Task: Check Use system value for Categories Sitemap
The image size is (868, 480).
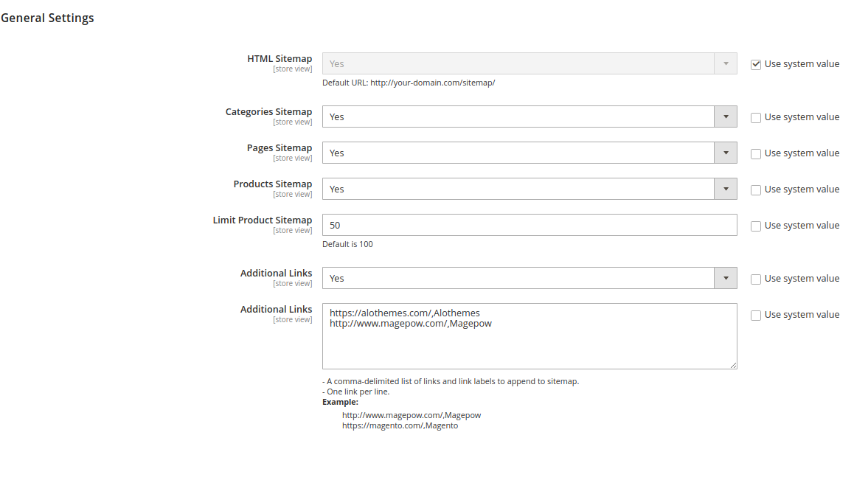Action: (x=756, y=117)
